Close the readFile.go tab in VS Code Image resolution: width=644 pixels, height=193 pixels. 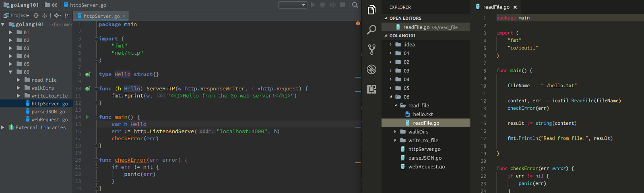515,7
